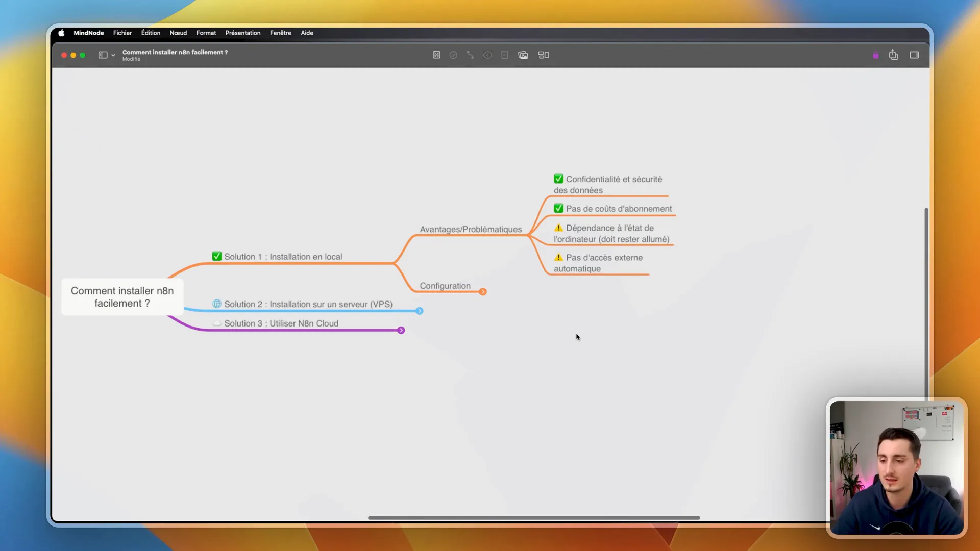Expand the Configuration node's orange arrow
The image size is (980, 551).
click(483, 292)
